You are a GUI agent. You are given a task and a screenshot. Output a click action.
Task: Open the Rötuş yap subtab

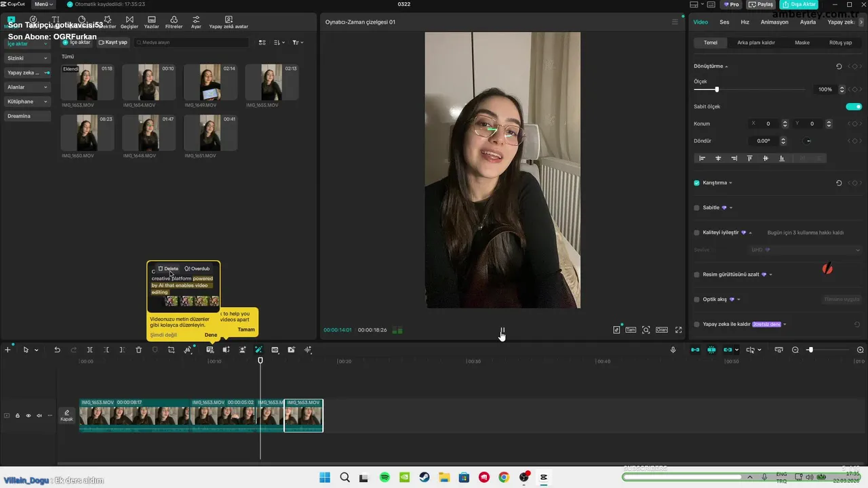[840, 43]
